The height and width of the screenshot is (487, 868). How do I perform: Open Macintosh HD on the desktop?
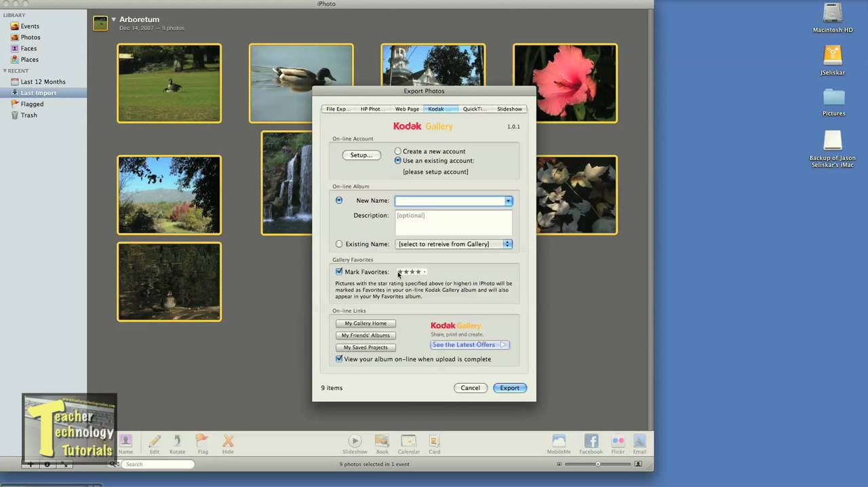[833, 18]
